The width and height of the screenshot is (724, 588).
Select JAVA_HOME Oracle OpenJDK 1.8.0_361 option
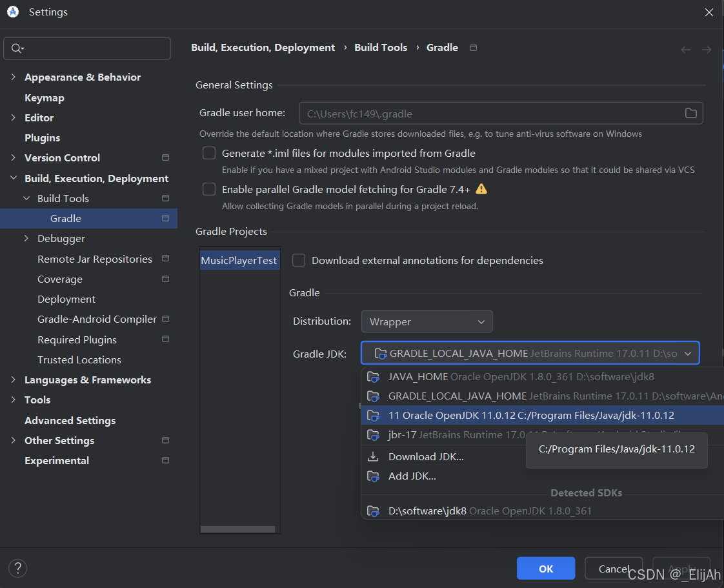(x=542, y=377)
